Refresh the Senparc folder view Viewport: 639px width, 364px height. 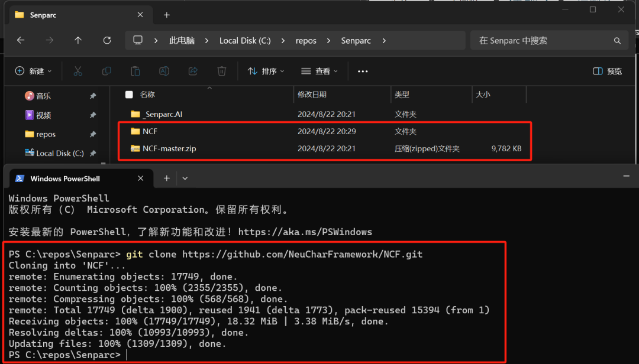[x=106, y=40]
